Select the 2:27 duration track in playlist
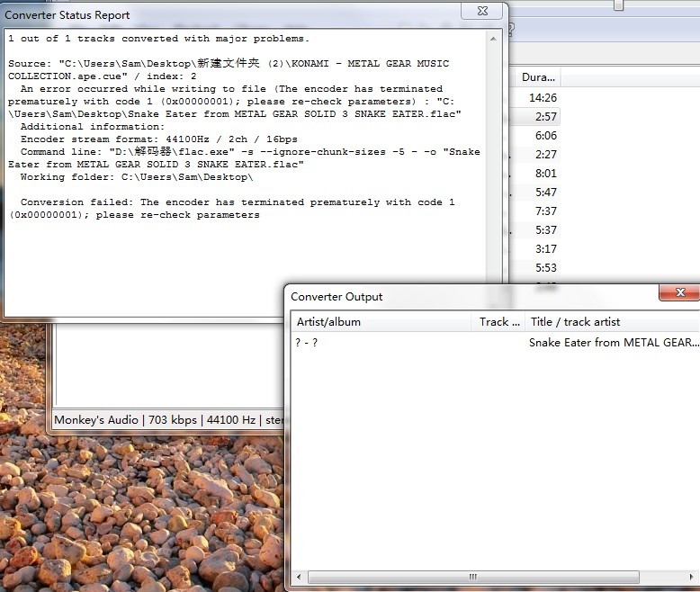 [x=546, y=155]
